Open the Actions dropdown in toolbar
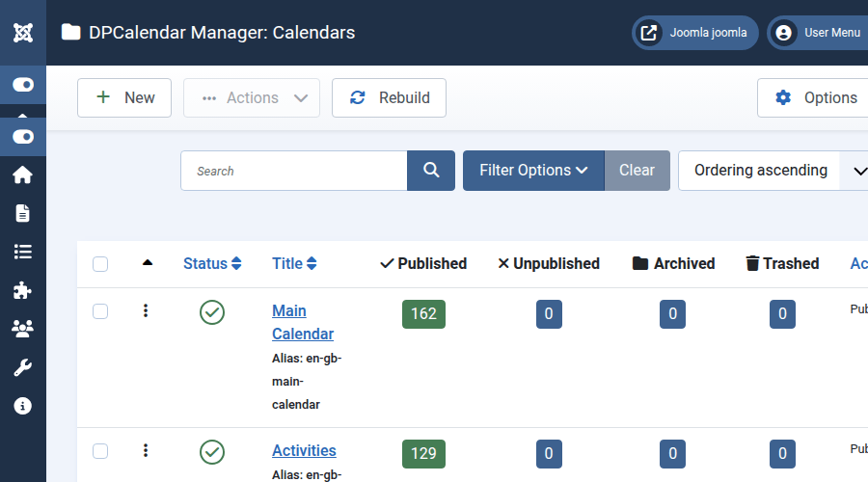Screen dimensions: 868x482 coord(252,97)
